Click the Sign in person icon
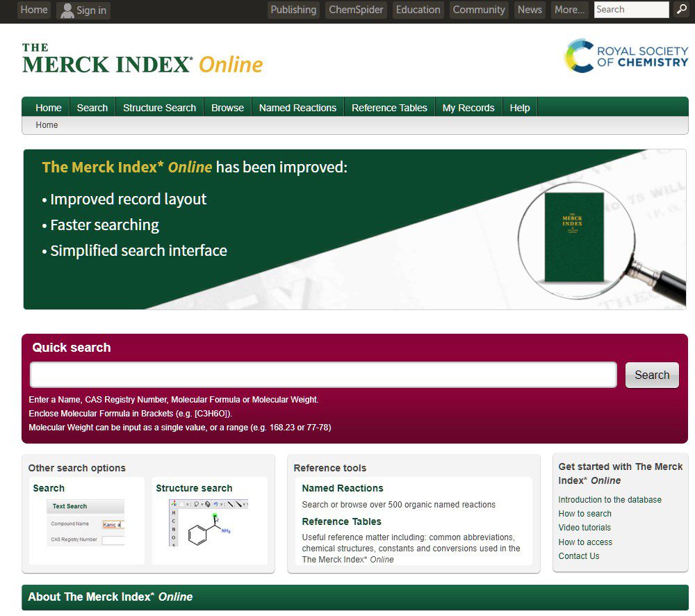The image size is (695, 616). click(x=67, y=10)
